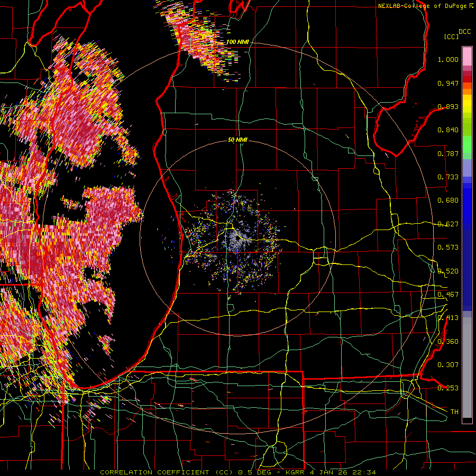Select the 0.787 scale value

click(448, 153)
